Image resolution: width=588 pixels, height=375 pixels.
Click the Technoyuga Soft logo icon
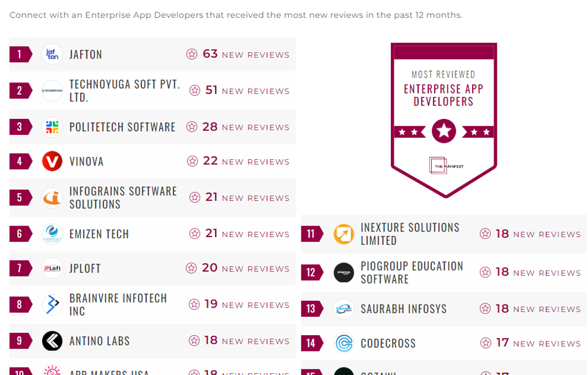click(52, 91)
